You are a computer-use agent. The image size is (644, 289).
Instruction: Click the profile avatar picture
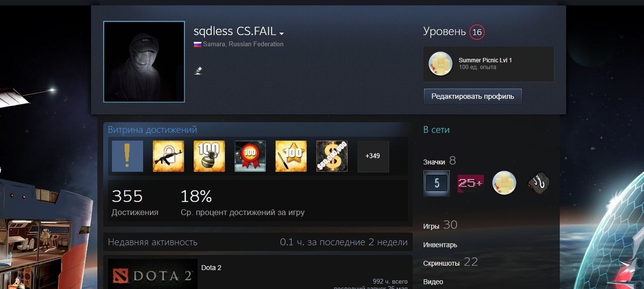point(144,62)
